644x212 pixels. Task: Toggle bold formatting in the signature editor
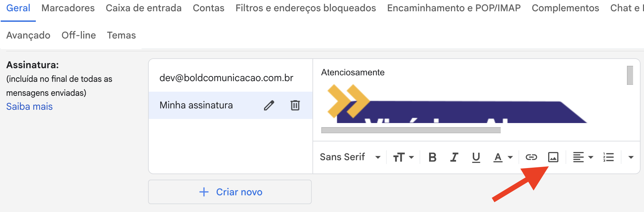click(x=433, y=157)
